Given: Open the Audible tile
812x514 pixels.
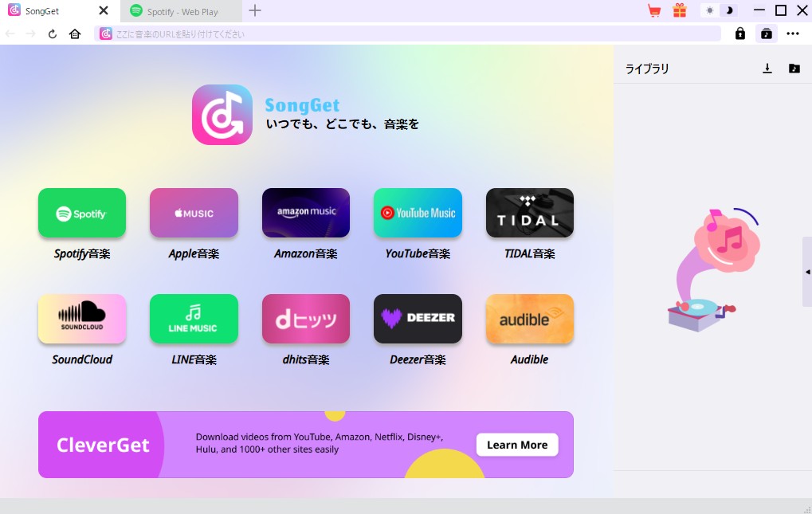Looking at the screenshot, I should [530, 319].
